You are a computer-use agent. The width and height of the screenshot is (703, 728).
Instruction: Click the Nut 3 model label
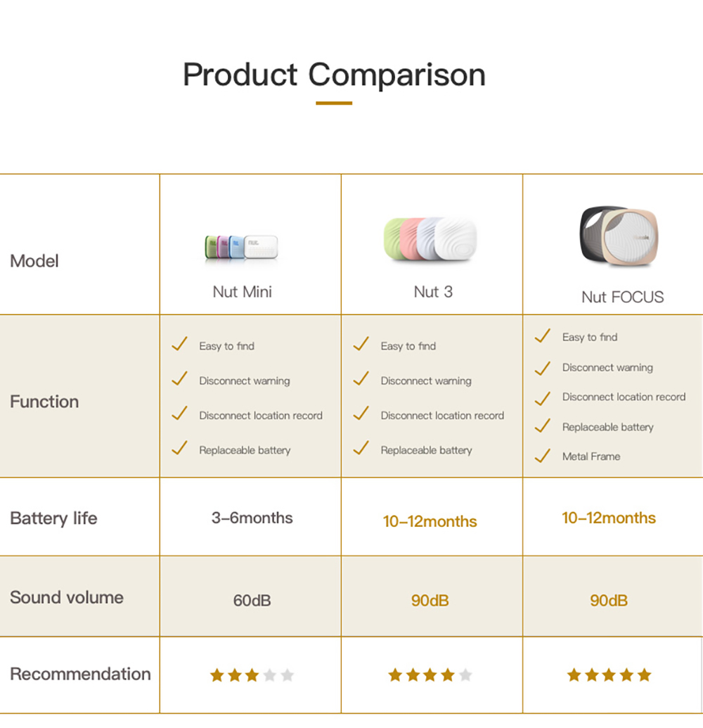433,292
